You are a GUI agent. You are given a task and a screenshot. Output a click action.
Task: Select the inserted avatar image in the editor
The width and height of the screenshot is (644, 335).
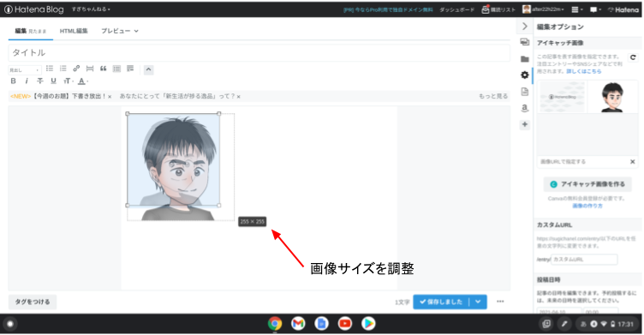click(173, 160)
